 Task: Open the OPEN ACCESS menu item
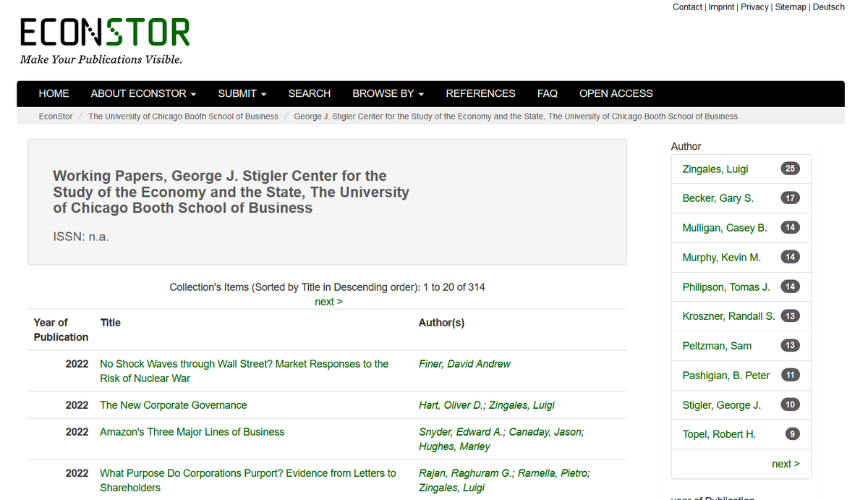(616, 93)
